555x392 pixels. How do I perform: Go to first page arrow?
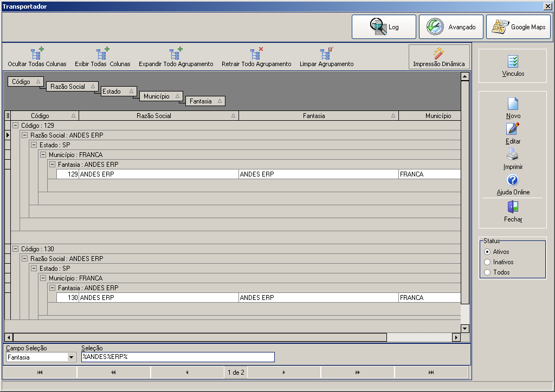point(40,372)
